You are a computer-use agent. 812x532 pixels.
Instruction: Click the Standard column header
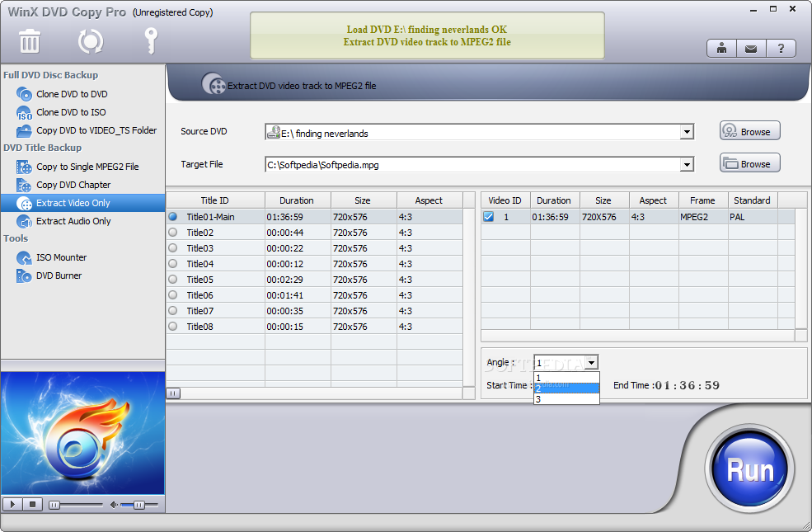pos(752,200)
